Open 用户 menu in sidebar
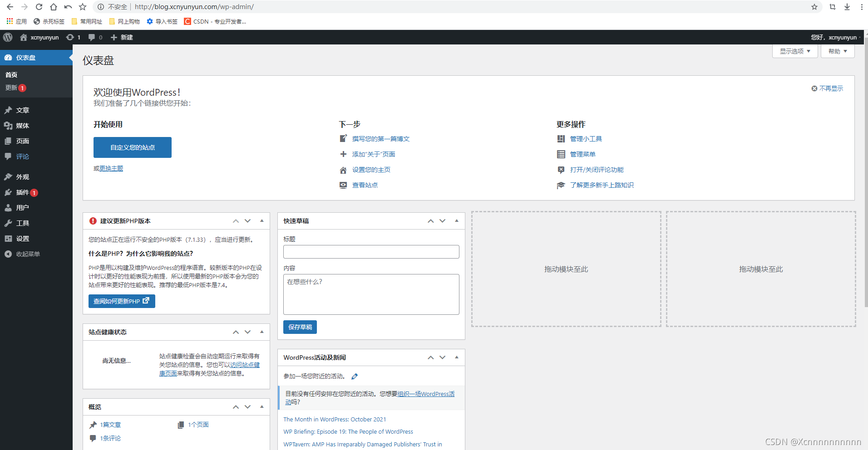 (x=36, y=208)
